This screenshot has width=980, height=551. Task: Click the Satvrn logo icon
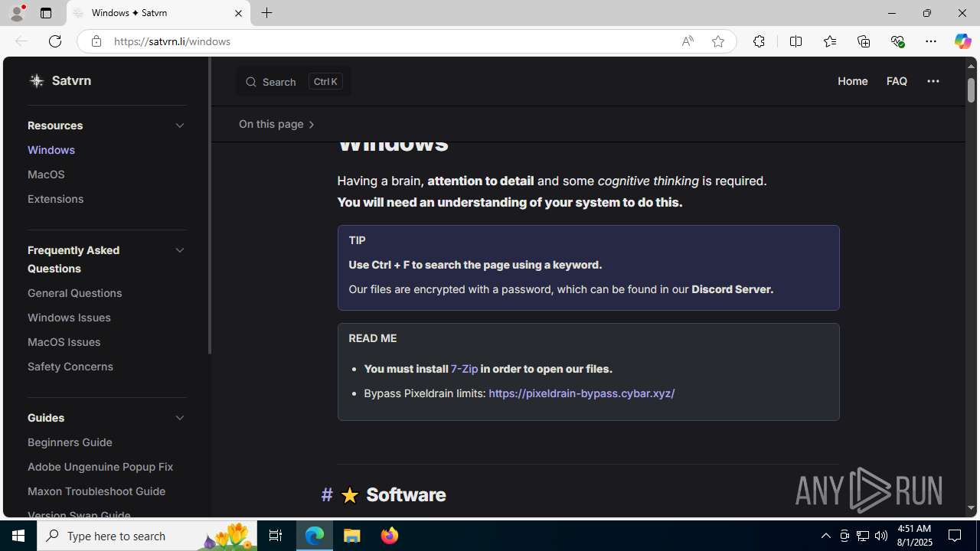(36, 80)
